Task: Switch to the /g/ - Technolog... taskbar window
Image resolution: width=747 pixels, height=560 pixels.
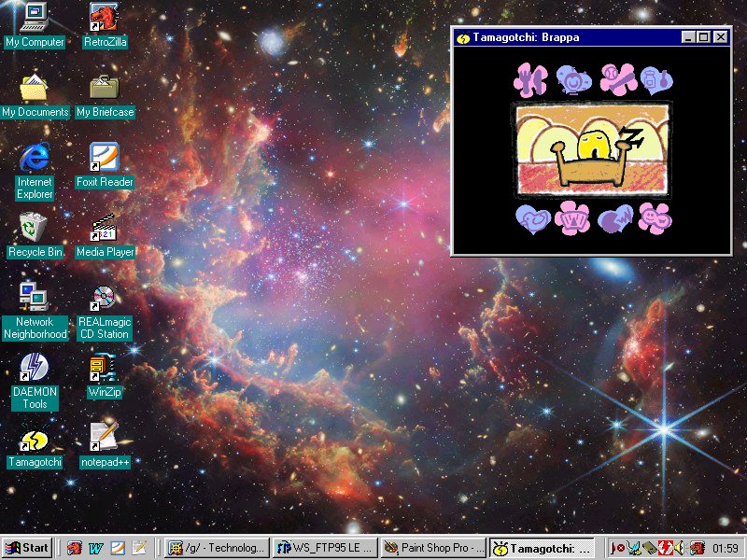Action: (x=218, y=548)
